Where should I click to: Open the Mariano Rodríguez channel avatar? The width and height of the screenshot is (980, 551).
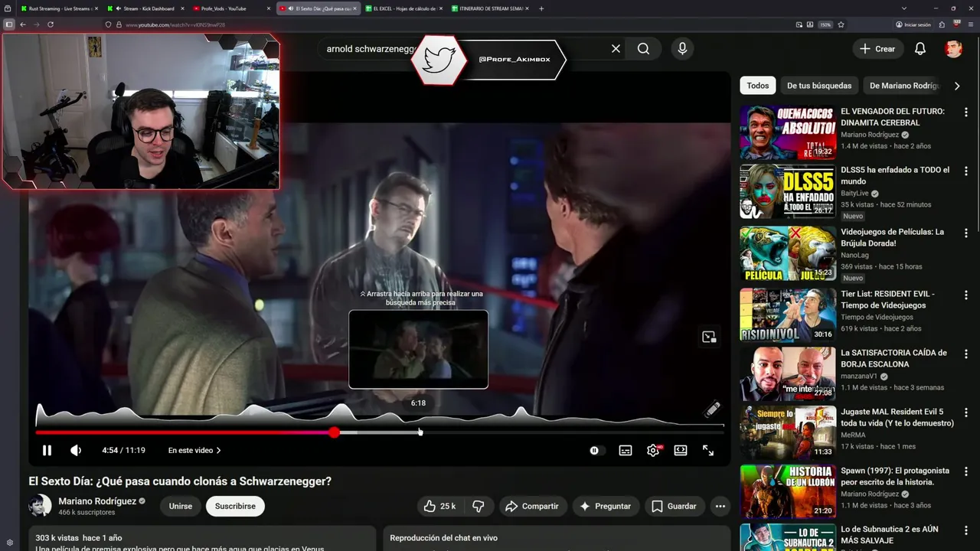(40, 506)
